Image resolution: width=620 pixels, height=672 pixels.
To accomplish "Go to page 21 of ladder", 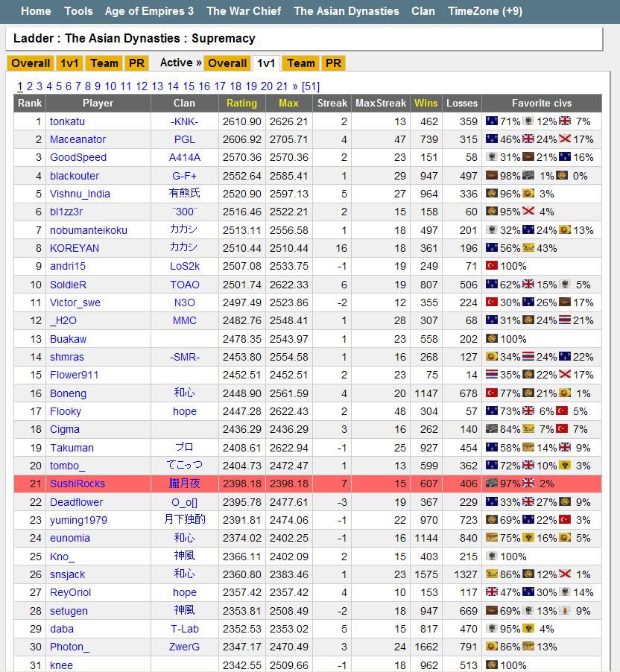I will (x=282, y=86).
